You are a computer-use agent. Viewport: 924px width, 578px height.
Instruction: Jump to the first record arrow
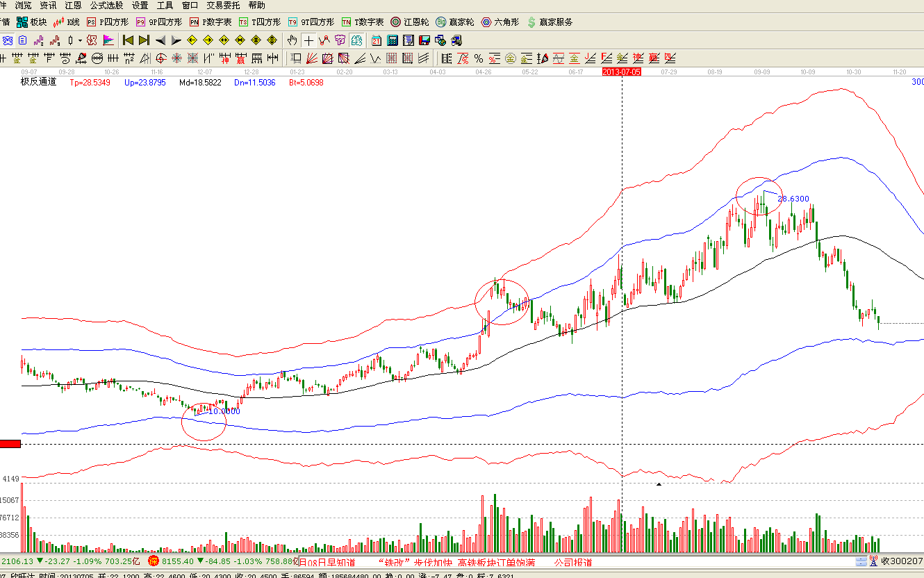click(x=128, y=40)
